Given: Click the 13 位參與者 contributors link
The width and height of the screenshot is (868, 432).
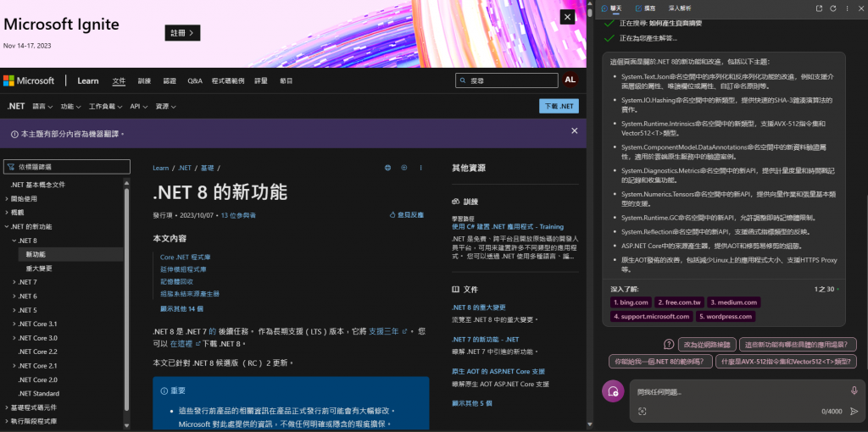Looking at the screenshot, I should click(238, 214).
